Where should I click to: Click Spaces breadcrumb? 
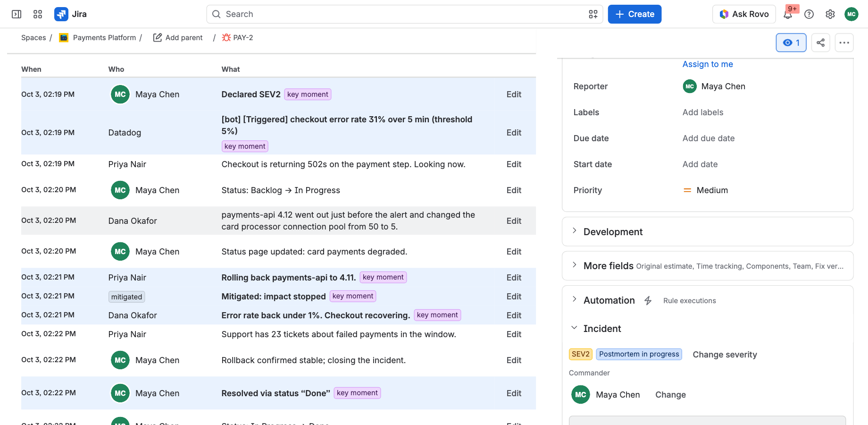click(x=33, y=38)
